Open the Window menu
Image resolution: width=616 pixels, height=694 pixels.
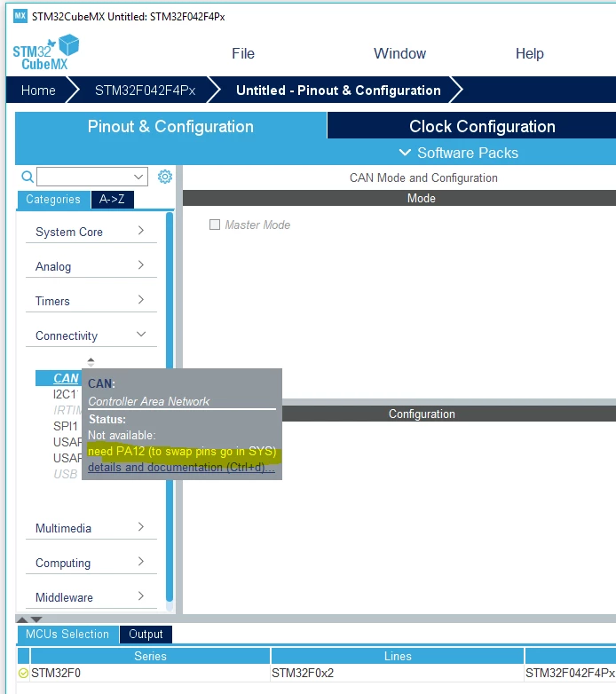click(x=399, y=53)
